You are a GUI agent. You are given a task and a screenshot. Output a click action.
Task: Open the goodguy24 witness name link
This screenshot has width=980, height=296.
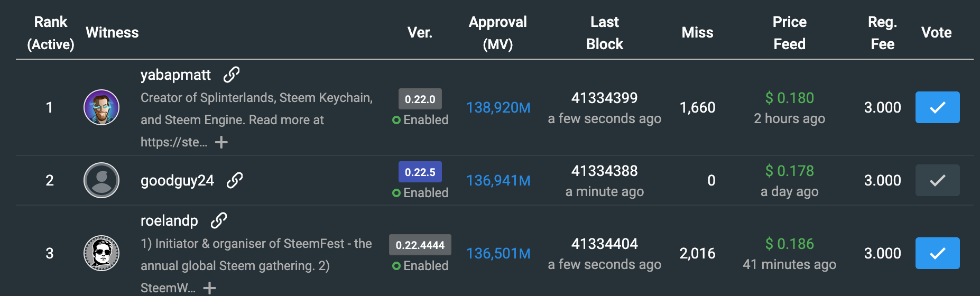(x=177, y=181)
